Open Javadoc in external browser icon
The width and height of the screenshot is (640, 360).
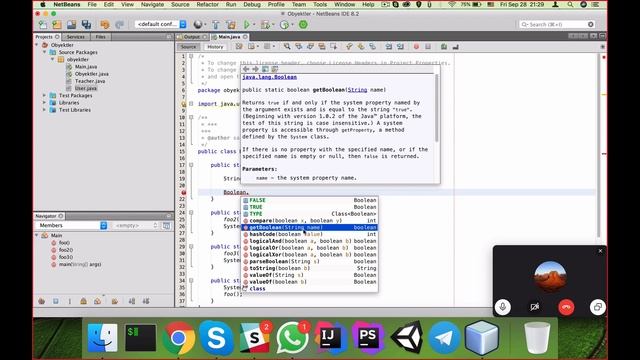point(265,69)
